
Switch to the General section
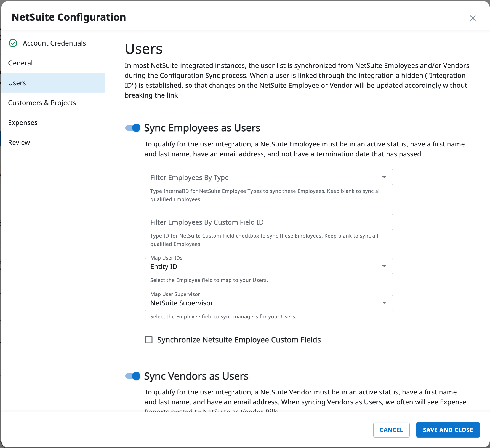click(x=20, y=63)
